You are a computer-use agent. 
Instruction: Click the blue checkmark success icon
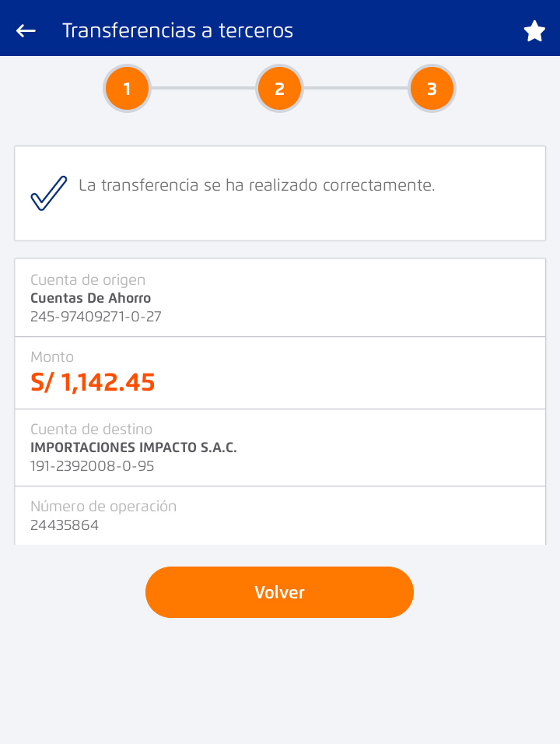pos(49,192)
